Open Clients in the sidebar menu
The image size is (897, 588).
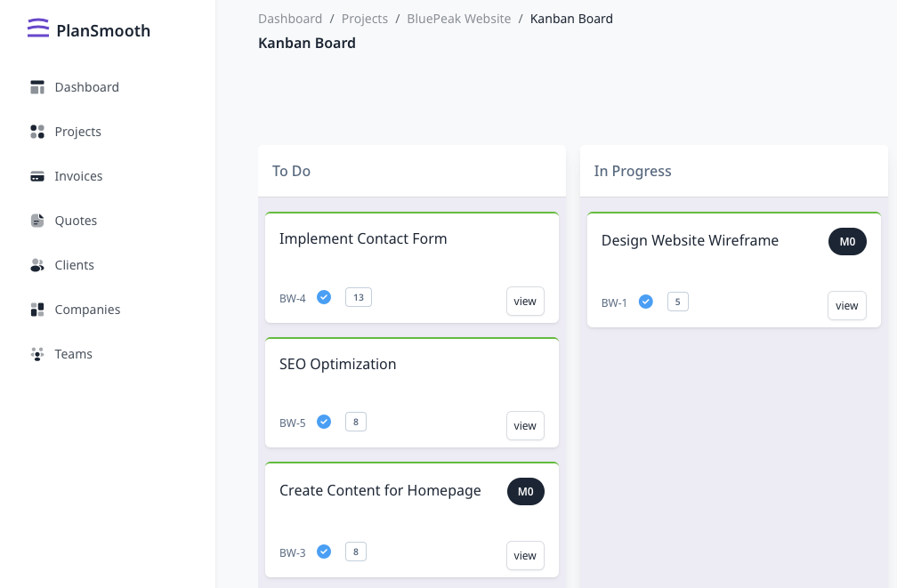coord(75,265)
